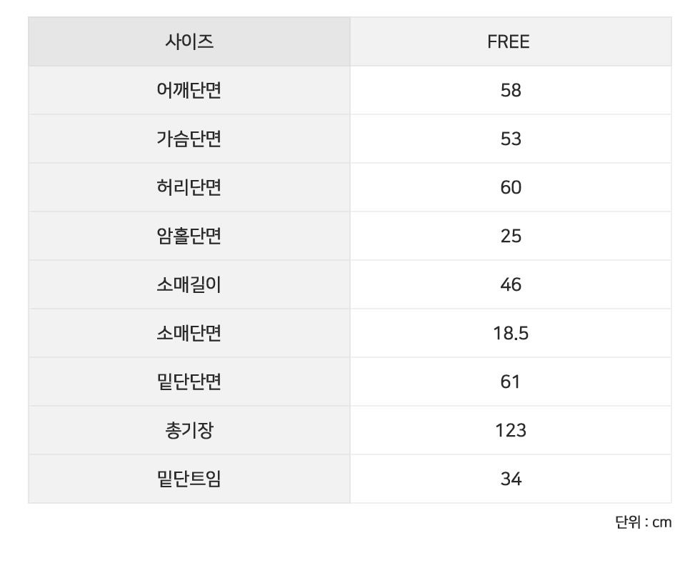
Task: Select the 총기장 row label
Action: 189,430
